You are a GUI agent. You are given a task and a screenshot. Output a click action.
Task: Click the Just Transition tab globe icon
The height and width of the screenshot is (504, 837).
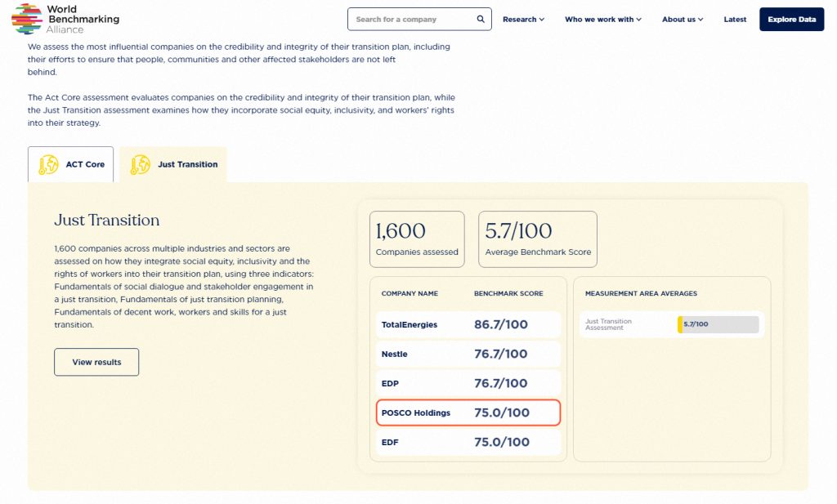pos(141,164)
